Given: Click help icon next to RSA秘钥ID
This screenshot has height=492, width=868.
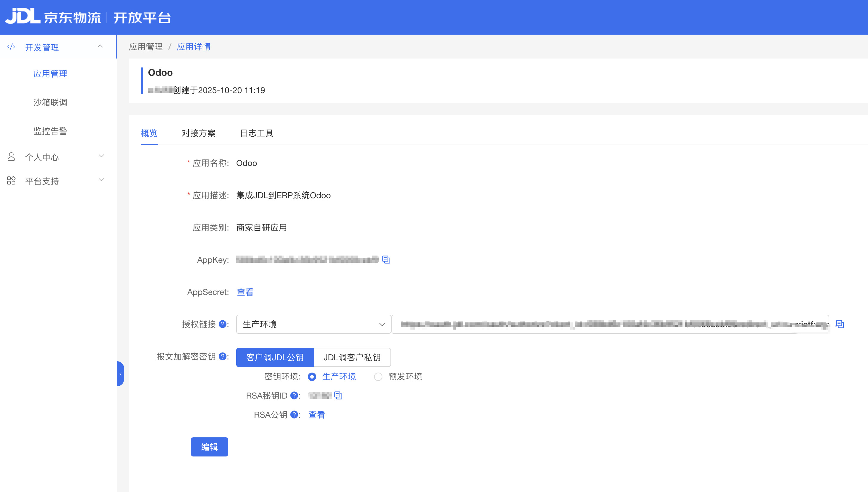Looking at the screenshot, I should pos(294,395).
